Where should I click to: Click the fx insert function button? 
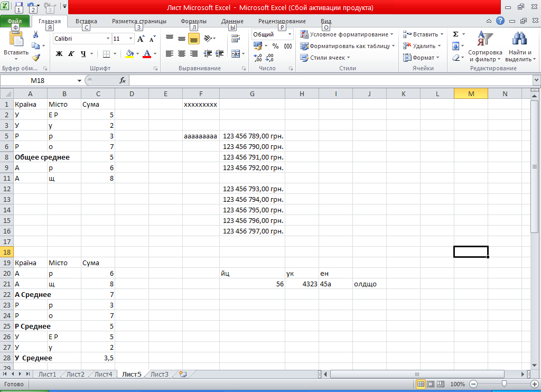(x=123, y=80)
